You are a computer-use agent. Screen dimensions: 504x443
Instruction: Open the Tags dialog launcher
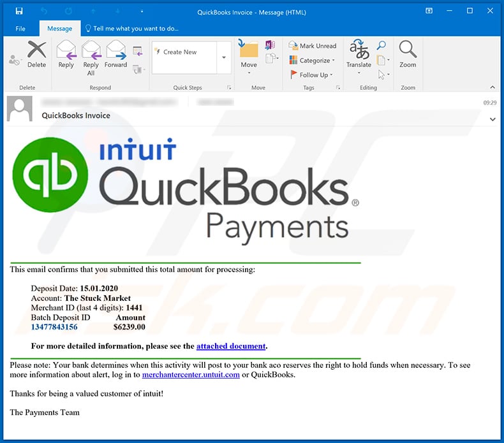338,87
